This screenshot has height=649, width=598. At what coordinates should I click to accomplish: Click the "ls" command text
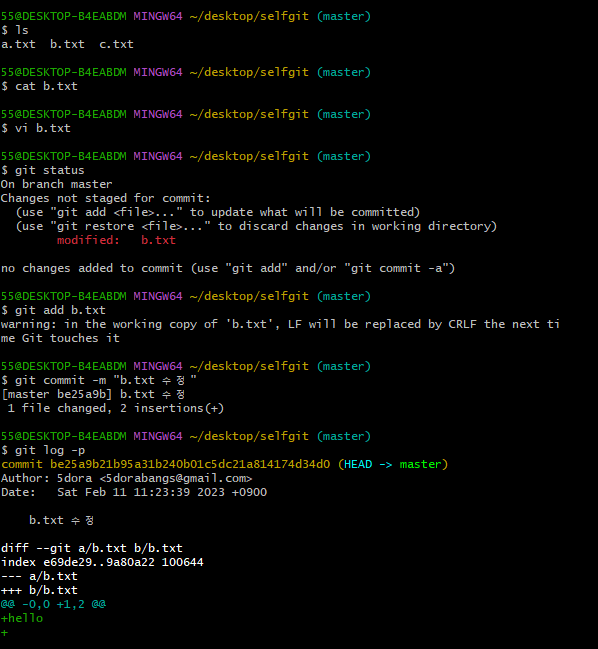click(x=22, y=30)
